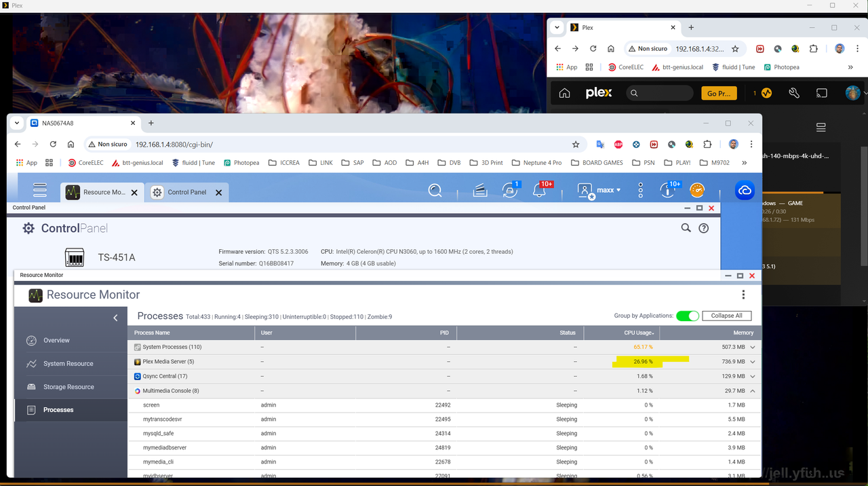
Task: Open Plex activity pulse icon
Action: point(766,93)
